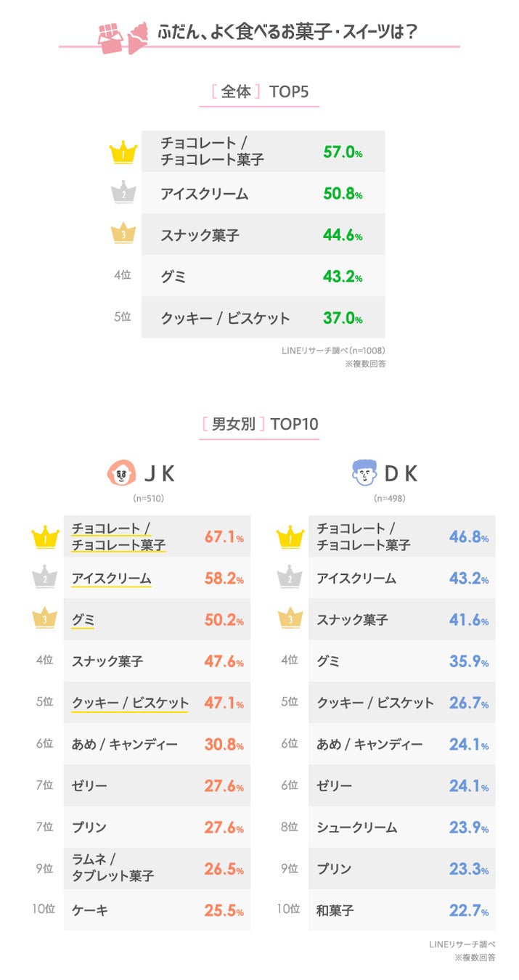The height and width of the screenshot is (980, 519).
Task: Click the JK ケーキ 25.5% row
Action: click(x=157, y=910)
